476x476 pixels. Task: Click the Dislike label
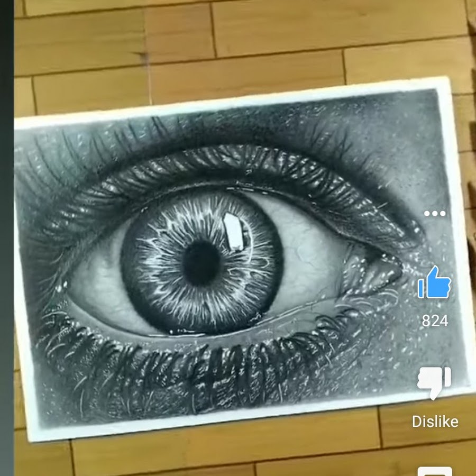435,422
